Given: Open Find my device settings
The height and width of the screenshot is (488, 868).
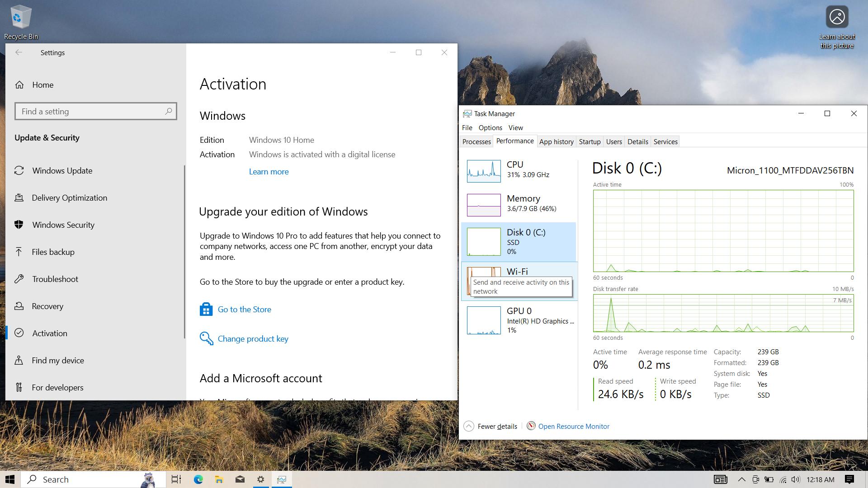Looking at the screenshot, I should click(x=95, y=360).
